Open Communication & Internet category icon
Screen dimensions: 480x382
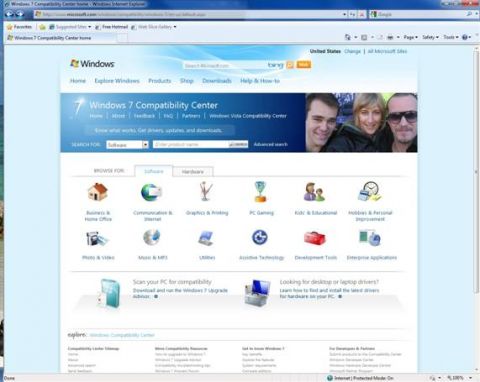[x=152, y=192]
